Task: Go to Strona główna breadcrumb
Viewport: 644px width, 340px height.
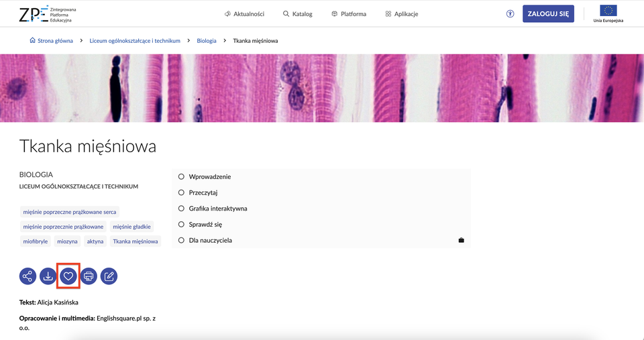Action: (55, 41)
